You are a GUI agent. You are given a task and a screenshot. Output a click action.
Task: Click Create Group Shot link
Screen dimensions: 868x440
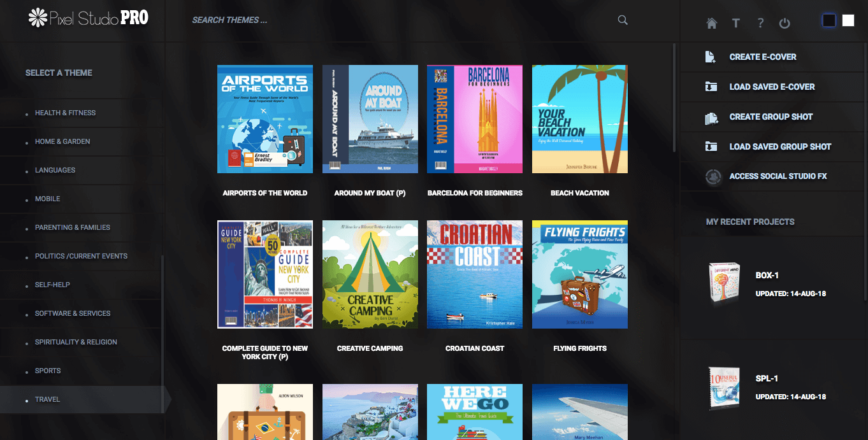tap(770, 117)
